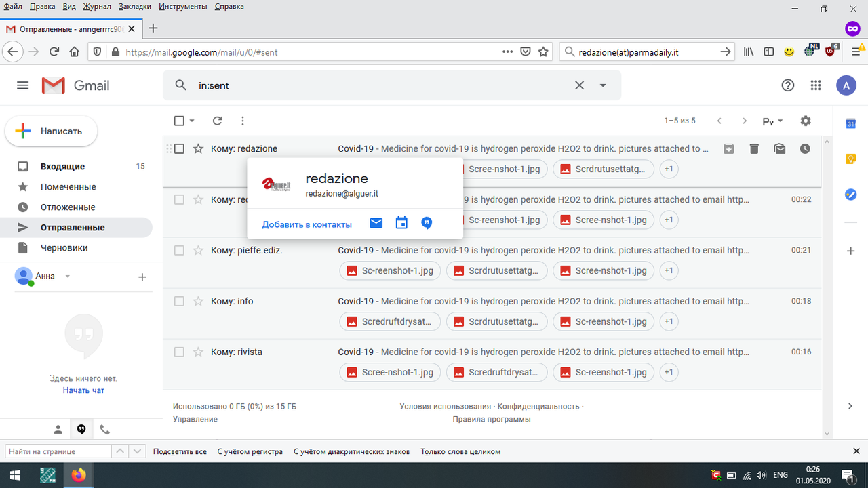Open the three-dot More options menu
This screenshot has width=868, height=488.
243,121
